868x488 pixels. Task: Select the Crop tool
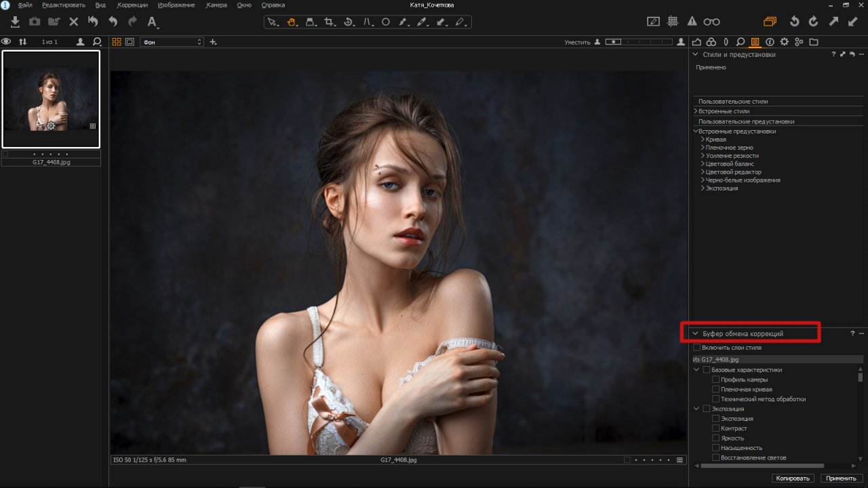(330, 22)
